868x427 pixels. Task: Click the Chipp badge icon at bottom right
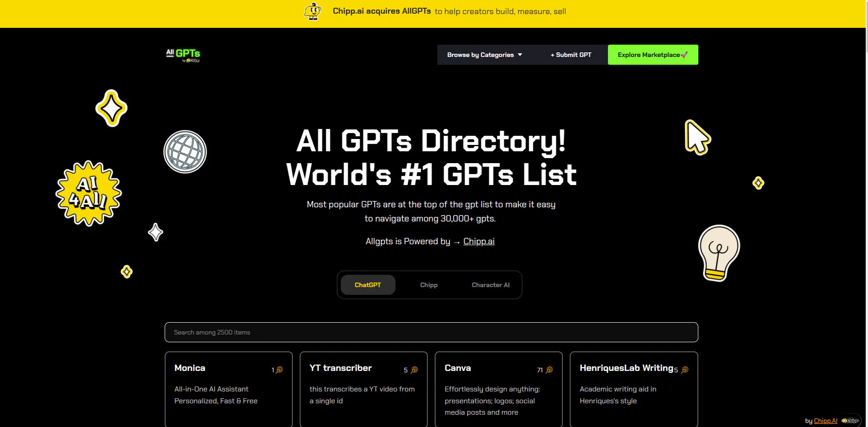851,421
